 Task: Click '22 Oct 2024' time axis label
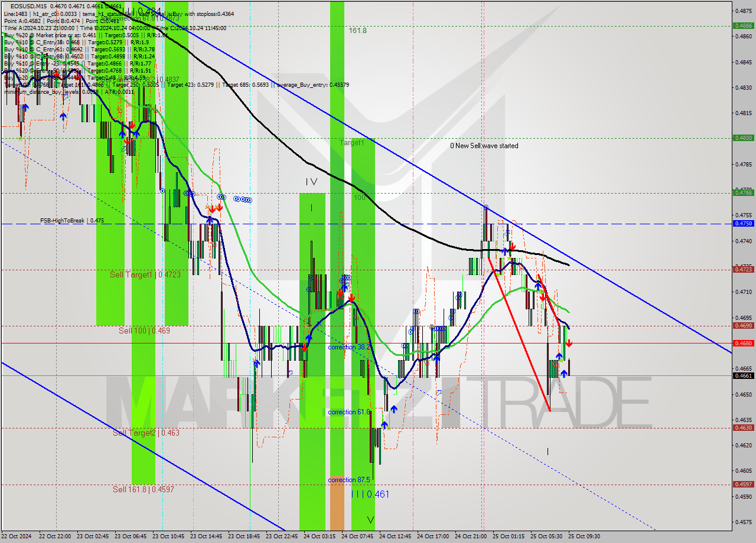[x=15, y=537]
